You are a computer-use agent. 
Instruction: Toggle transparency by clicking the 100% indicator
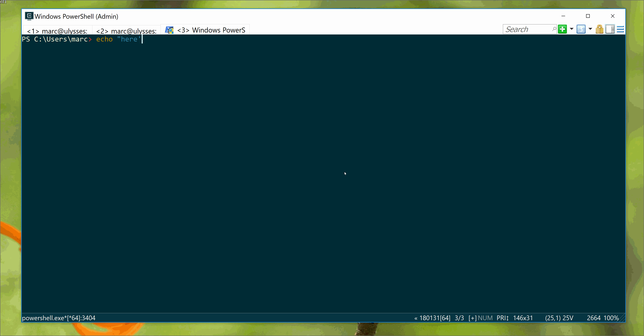tap(611, 318)
